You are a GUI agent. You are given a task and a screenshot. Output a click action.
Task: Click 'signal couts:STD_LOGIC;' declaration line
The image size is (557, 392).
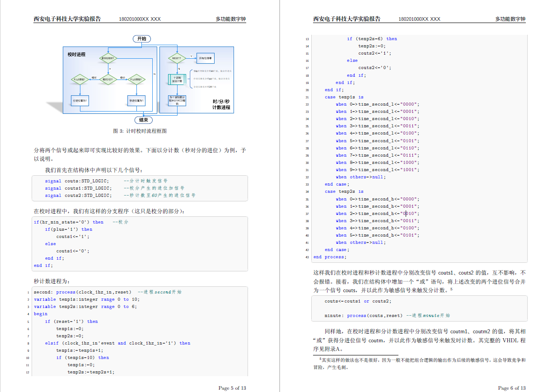click(77, 181)
